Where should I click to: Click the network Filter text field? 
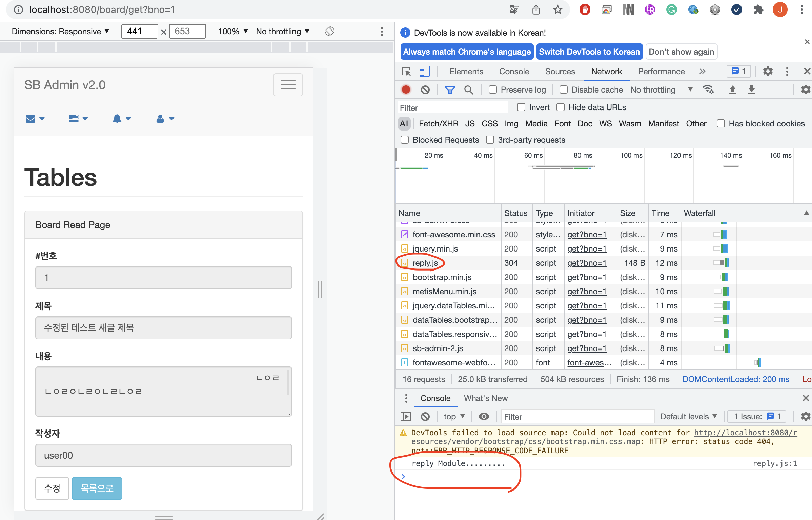453,108
